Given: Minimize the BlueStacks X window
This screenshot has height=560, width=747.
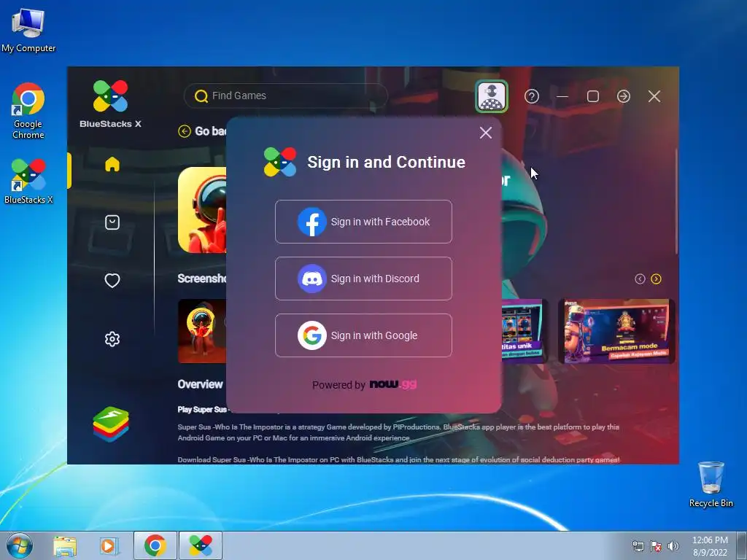Looking at the screenshot, I should coord(562,97).
